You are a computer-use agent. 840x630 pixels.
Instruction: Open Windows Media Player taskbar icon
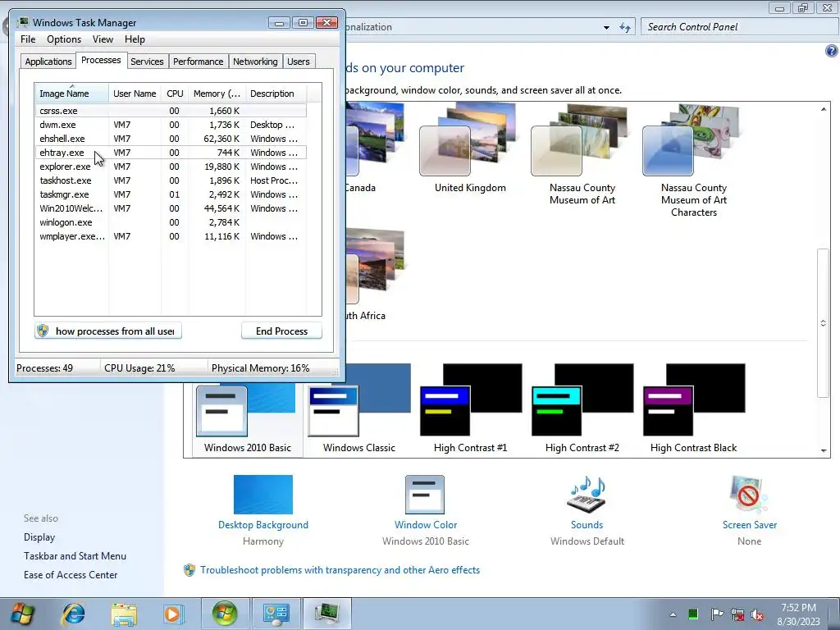pyautogui.click(x=173, y=614)
